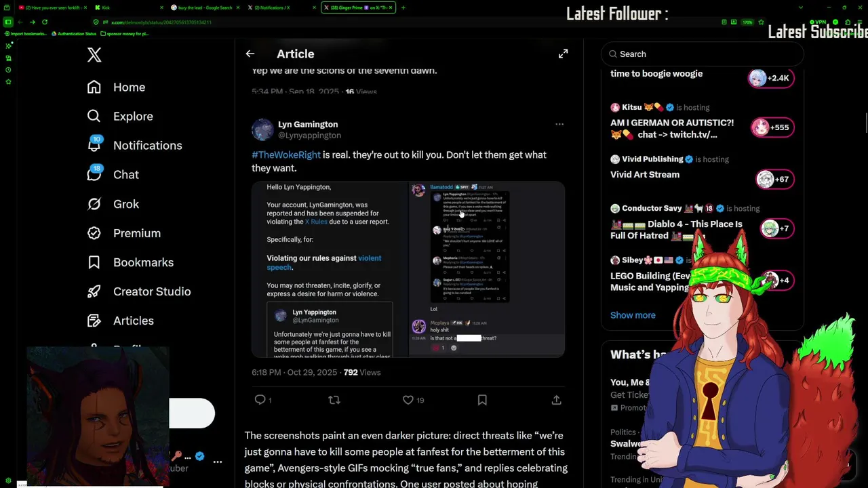Open the Import bookmarks item
The width and height of the screenshot is (868, 488).
pos(25,33)
